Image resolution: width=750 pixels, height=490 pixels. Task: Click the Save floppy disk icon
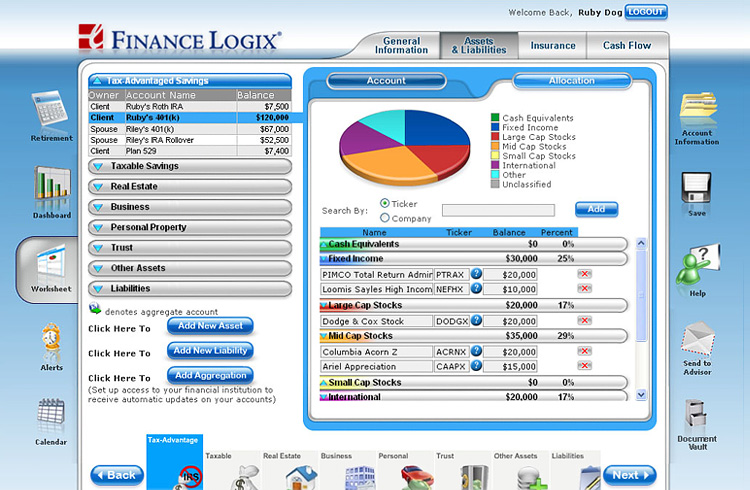(696, 189)
